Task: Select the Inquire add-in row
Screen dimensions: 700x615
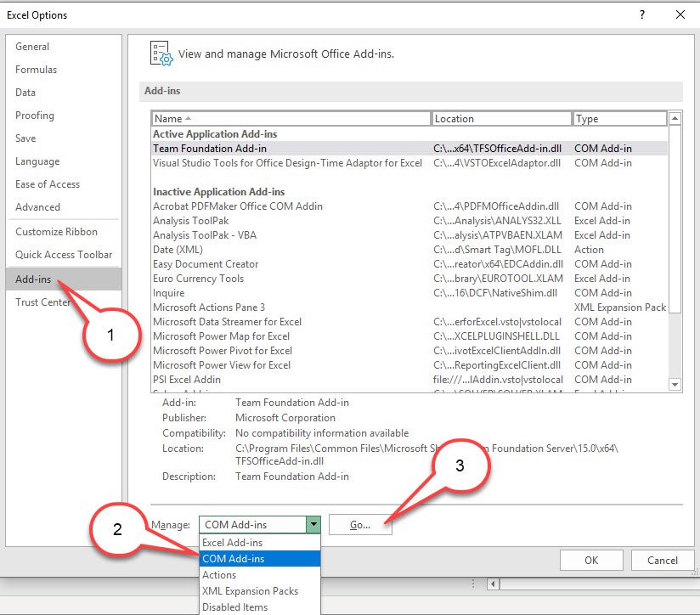Action: [x=409, y=293]
